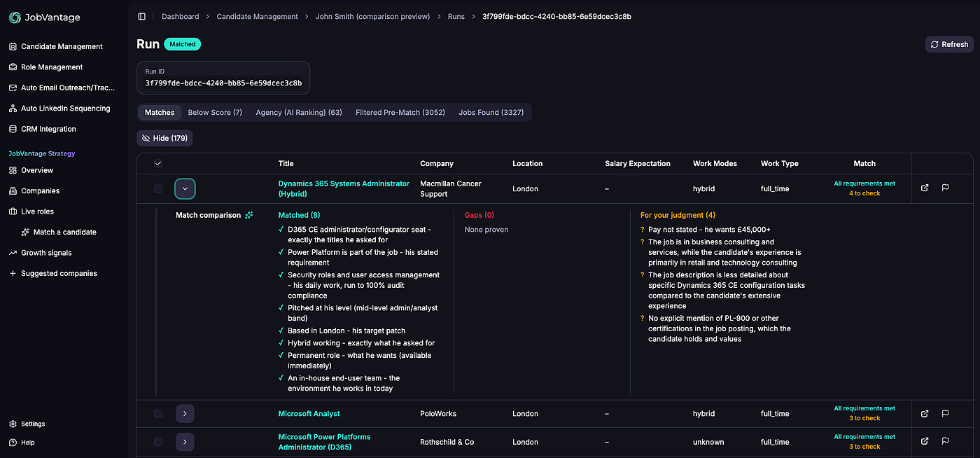980x458 pixels.
Task: Open the Agency (AI Ranking) (63) tab
Action: tap(299, 112)
